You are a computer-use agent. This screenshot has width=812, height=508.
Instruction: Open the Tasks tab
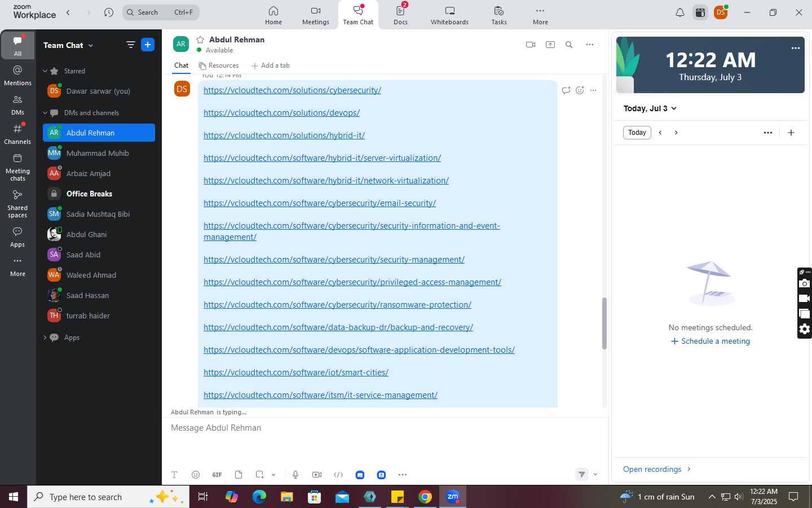499,15
